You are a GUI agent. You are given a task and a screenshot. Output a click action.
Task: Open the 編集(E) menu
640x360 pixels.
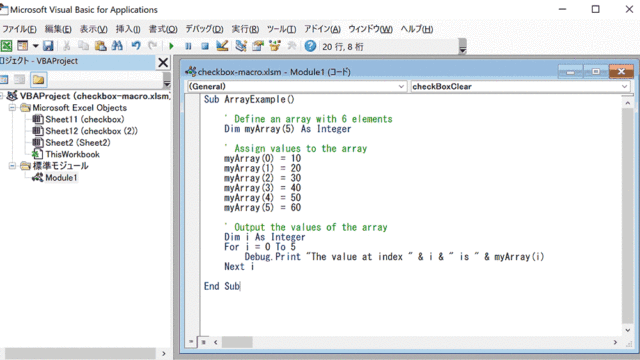click(58, 29)
